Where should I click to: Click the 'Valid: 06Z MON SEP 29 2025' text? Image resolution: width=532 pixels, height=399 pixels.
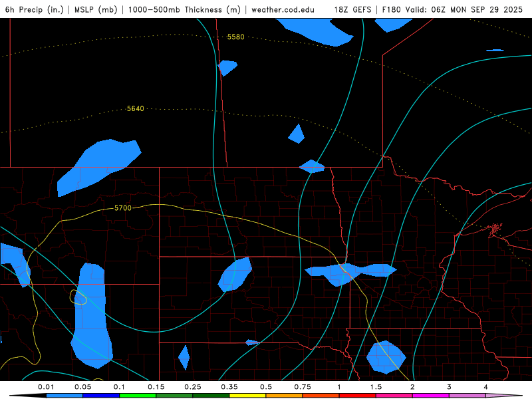tap(464, 9)
